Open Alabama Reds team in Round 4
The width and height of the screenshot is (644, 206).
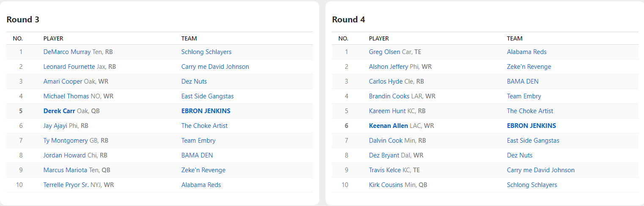(526, 52)
